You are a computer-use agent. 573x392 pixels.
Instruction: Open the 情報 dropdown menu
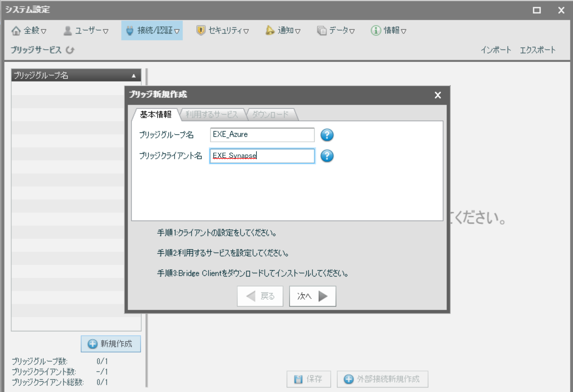click(x=389, y=30)
